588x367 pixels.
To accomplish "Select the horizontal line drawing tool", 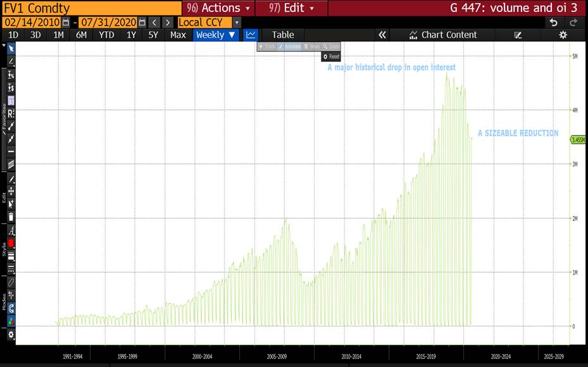I will tap(11, 152).
